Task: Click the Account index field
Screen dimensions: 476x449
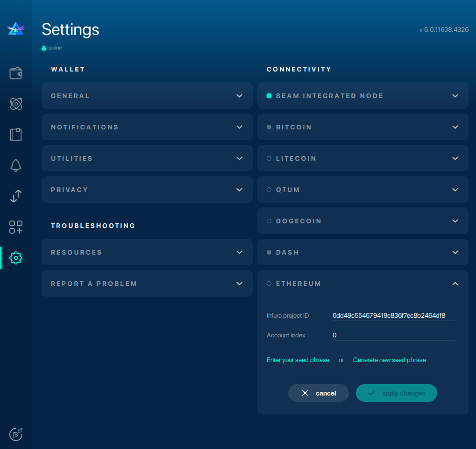Action: pyautogui.click(x=393, y=335)
